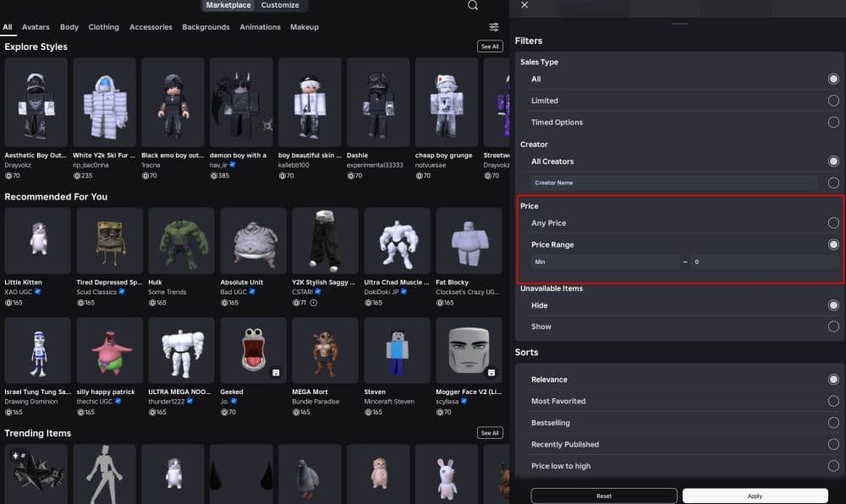Open the Body category tab
Screen dimensions: 846x504
pyautogui.click(x=69, y=27)
